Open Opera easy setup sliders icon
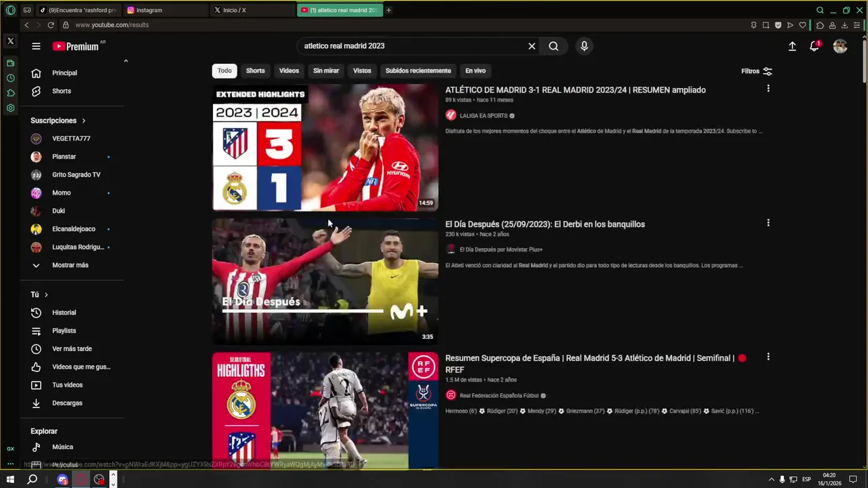The width and height of the screenshot is (868, 488). click(x=856, y=25)
